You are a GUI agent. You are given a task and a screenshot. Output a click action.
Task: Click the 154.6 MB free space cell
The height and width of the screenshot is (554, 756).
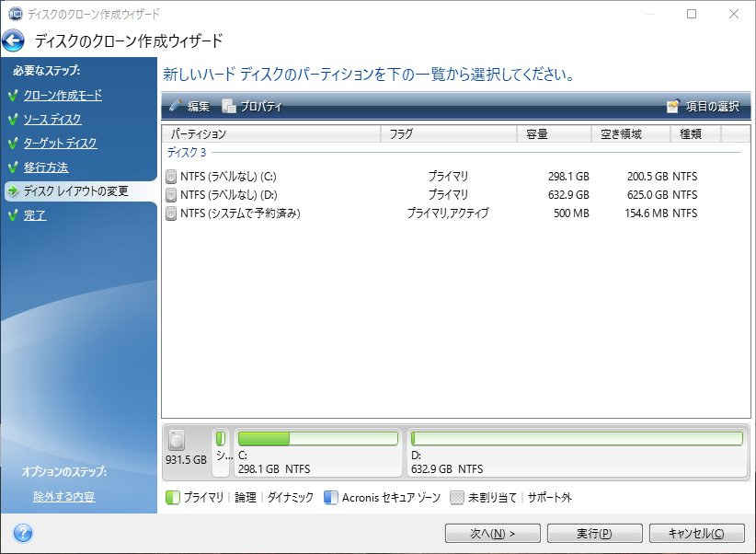tap(647, 214)
